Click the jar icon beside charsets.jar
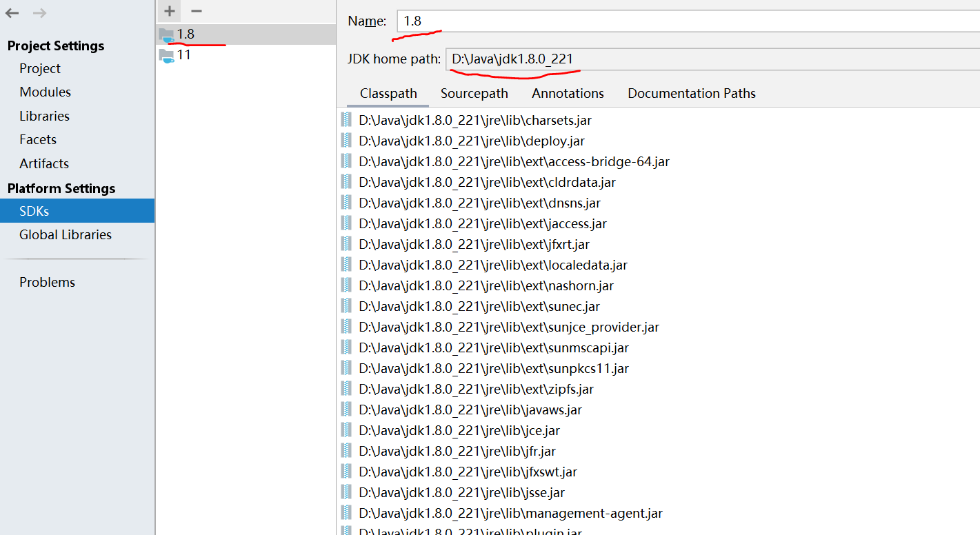980x535 pixels. click(346, 119)
